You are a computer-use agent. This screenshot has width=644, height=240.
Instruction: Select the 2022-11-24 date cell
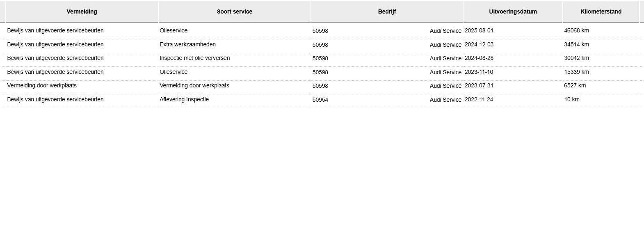click(479, 100)
